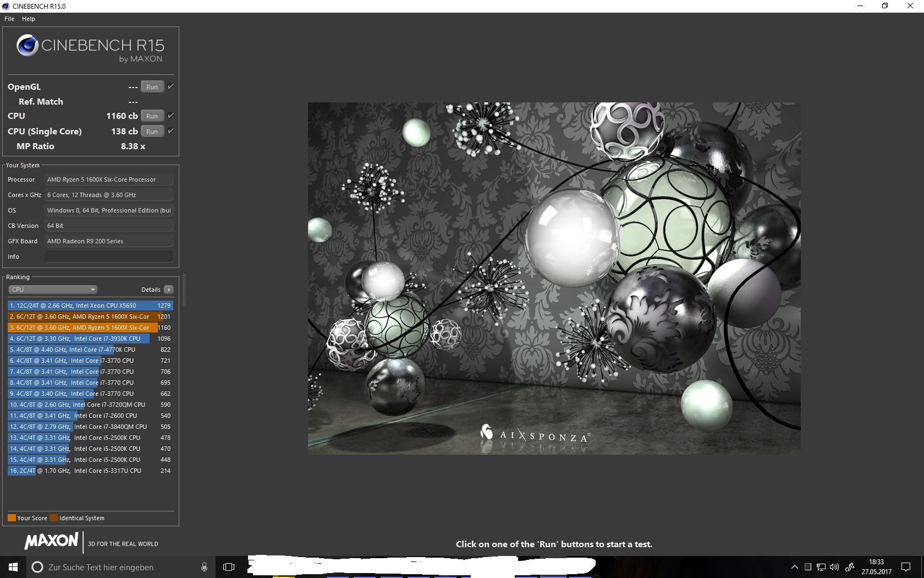
Task: Click the single core score 138 cb
Action: click(124, 132)
